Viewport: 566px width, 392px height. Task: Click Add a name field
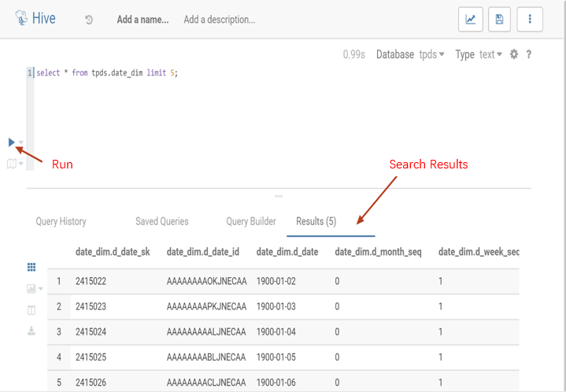tap(142, 20)
